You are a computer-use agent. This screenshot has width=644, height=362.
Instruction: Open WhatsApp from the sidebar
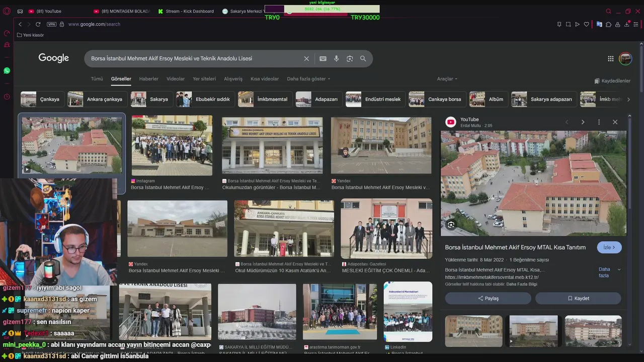coord(7,71)
